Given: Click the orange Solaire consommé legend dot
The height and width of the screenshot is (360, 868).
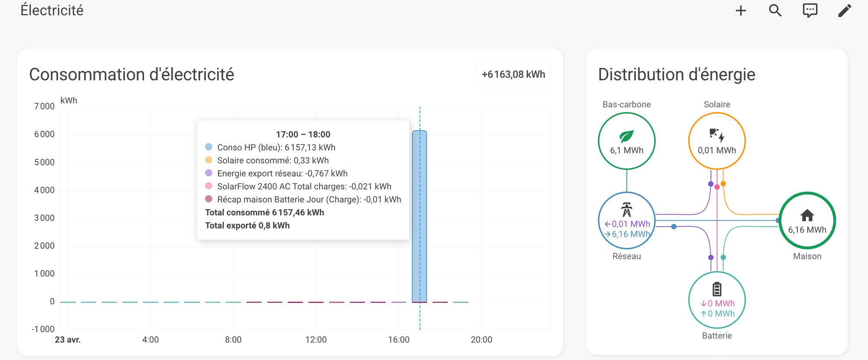Looking at the screenshot, I should (x=209, y=160).
